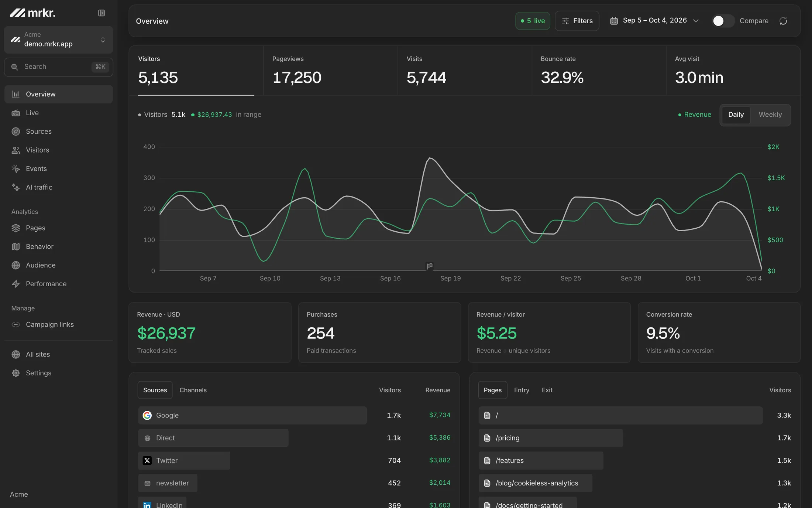This screenshot has height=508, width=812.
Task: Click the Twitter source row
Action: 294,460
